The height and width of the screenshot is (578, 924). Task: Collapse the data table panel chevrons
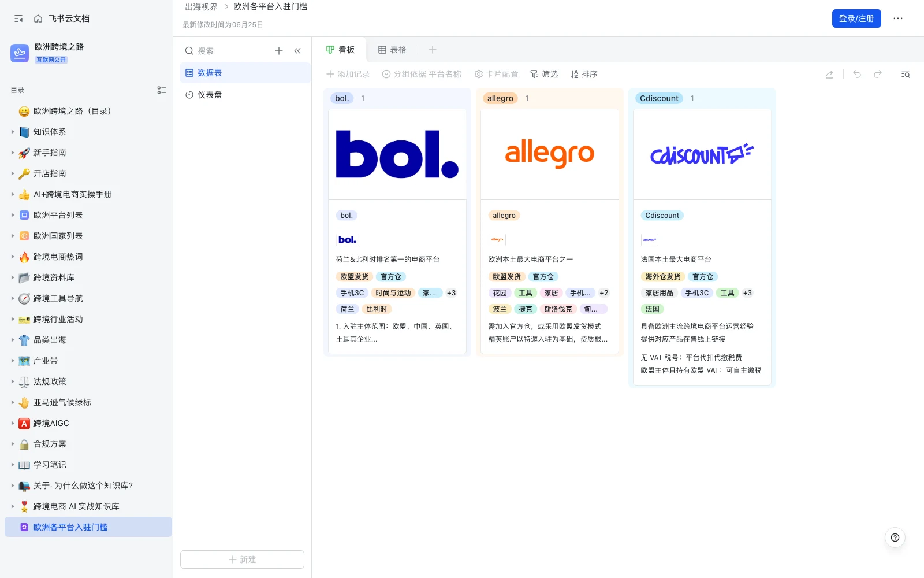(297, 51)
